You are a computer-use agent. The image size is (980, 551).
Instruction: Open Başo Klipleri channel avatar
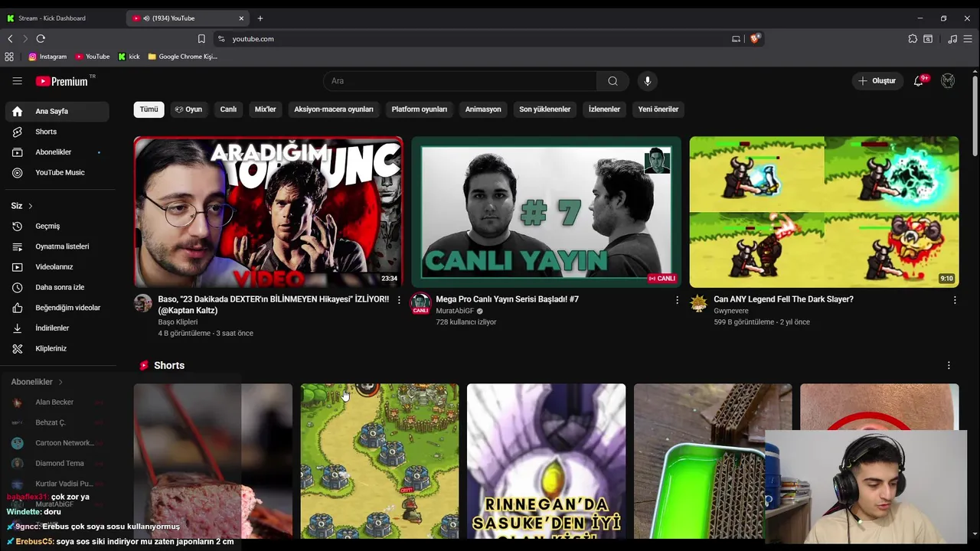[x=143, y=303]
